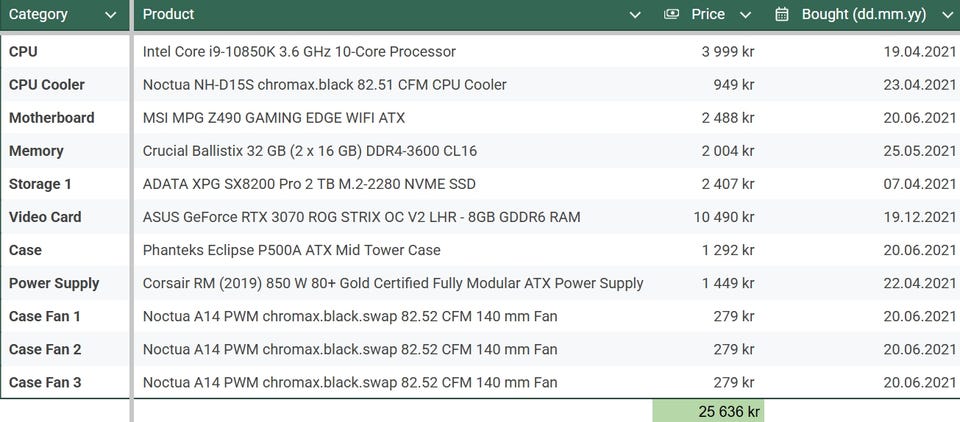Click the MSI MPG Z490 motherboard cell
960x422 pixels.
[274, 118]
